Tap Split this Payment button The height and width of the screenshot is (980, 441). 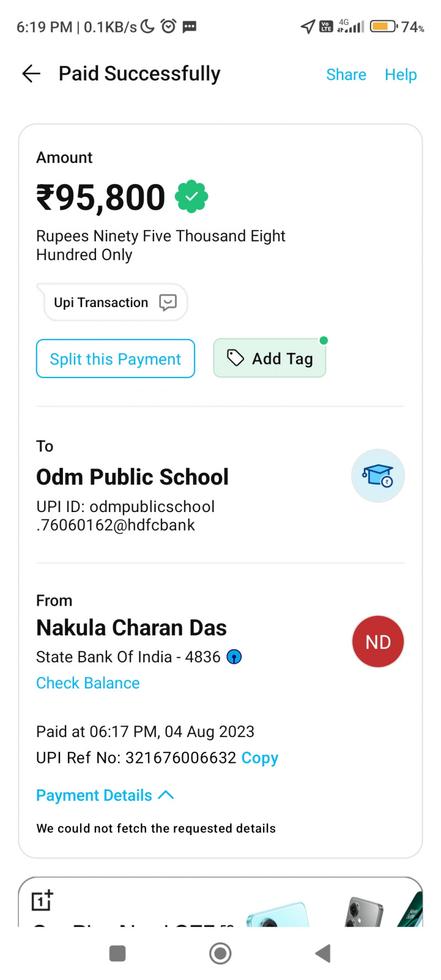[115, 359]
